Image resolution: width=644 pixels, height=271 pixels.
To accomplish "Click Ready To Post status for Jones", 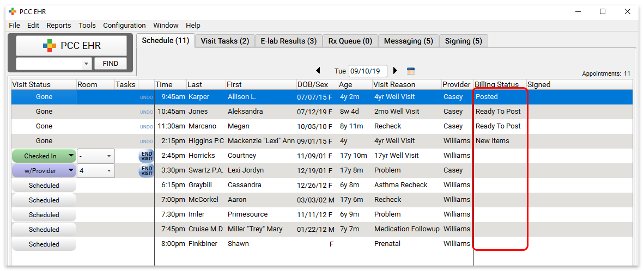I will click(498, 112).
